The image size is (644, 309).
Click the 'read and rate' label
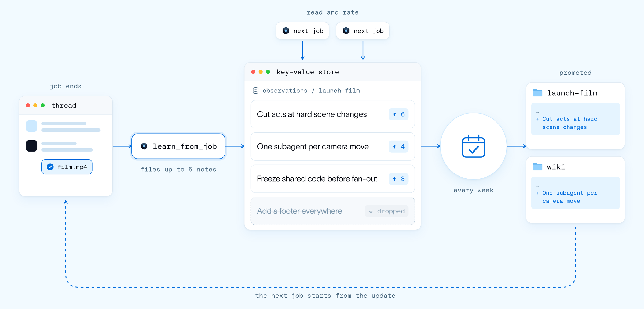click(x=332, y=12)
